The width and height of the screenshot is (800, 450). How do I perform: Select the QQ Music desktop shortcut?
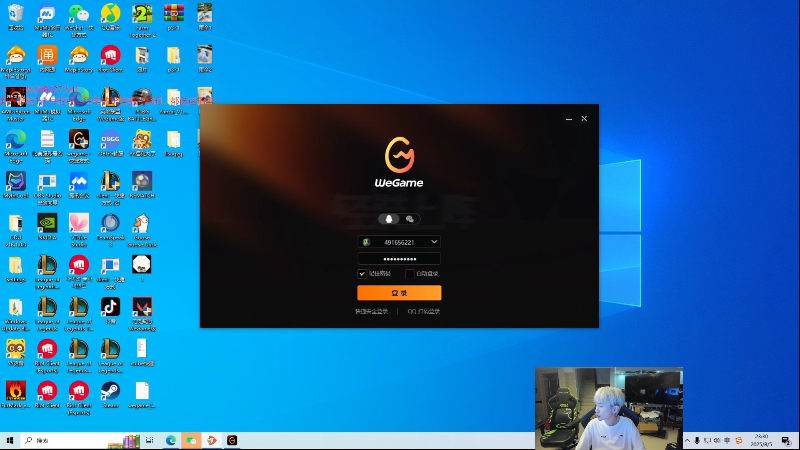pos(111,17)
